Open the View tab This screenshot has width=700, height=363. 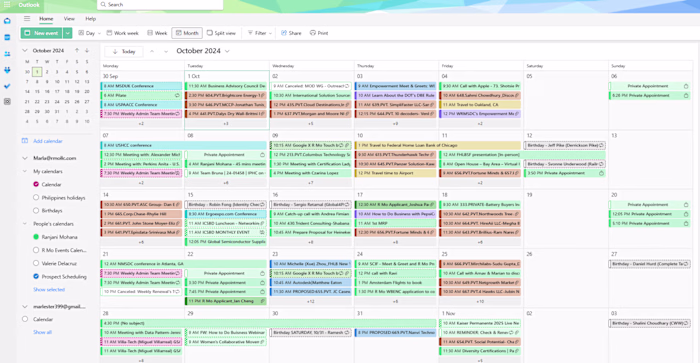[x=69, y=19]
